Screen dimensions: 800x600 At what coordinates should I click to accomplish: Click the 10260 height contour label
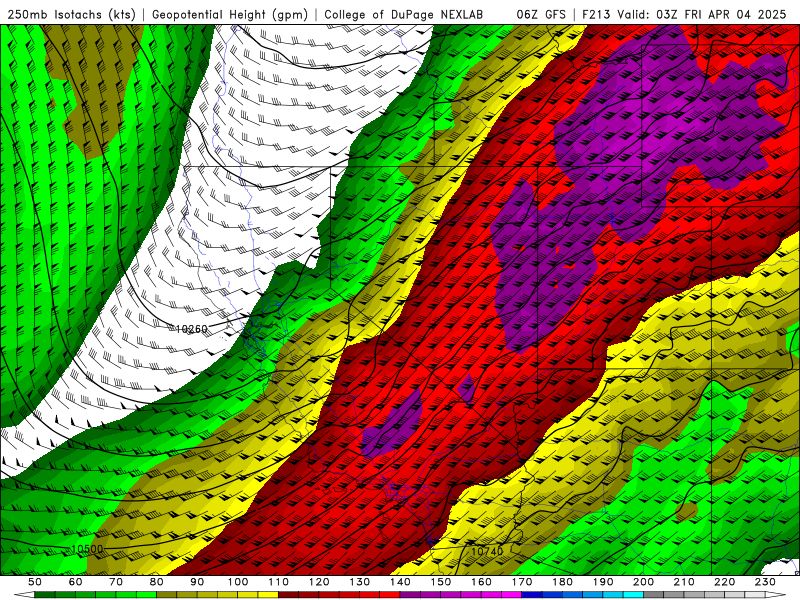tap(191, 329)
